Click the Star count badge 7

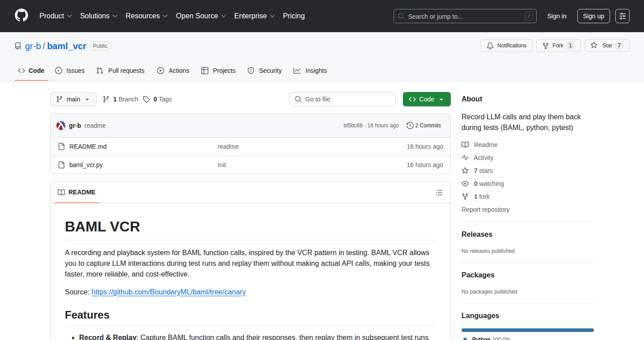point(619,46)
